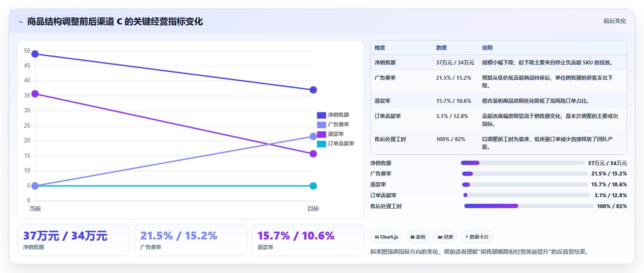Click the 广告费率 data point at 目标

point(313,136)
